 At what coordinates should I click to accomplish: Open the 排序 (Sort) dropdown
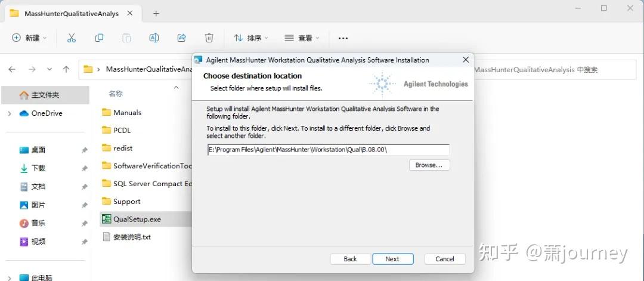(250, 38)
